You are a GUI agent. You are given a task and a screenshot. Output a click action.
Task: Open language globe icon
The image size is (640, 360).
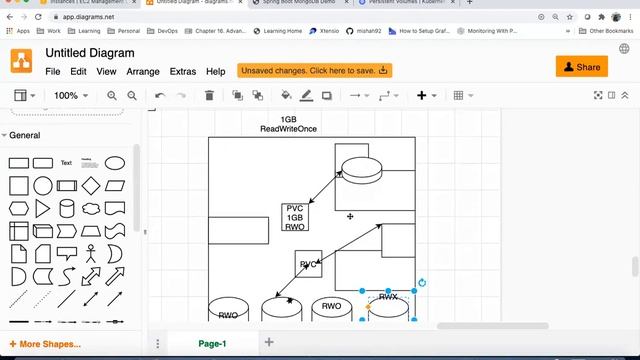[624, 49]
